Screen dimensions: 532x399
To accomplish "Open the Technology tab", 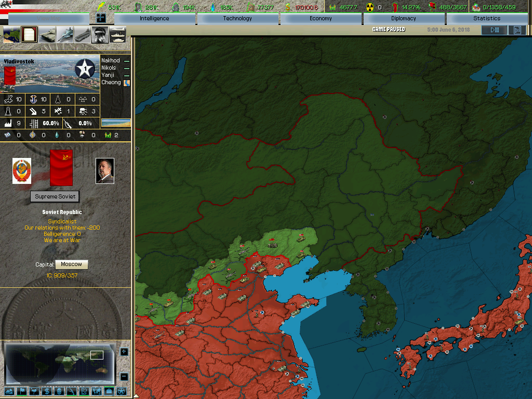I will pos(237,19).
